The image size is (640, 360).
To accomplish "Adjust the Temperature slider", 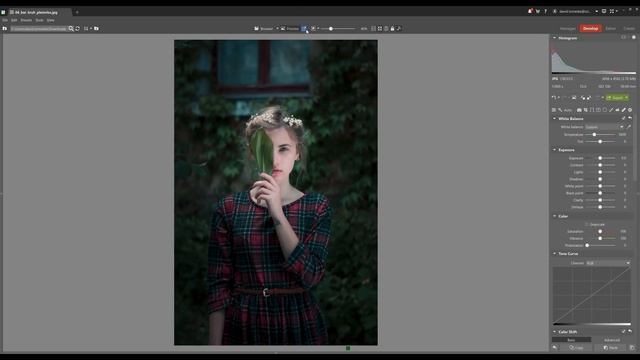I will (594, 134).
